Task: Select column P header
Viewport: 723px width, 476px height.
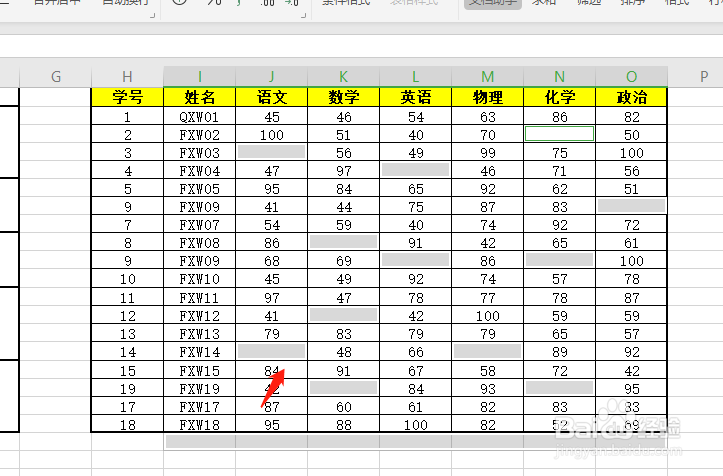Action: click(703, 77)
